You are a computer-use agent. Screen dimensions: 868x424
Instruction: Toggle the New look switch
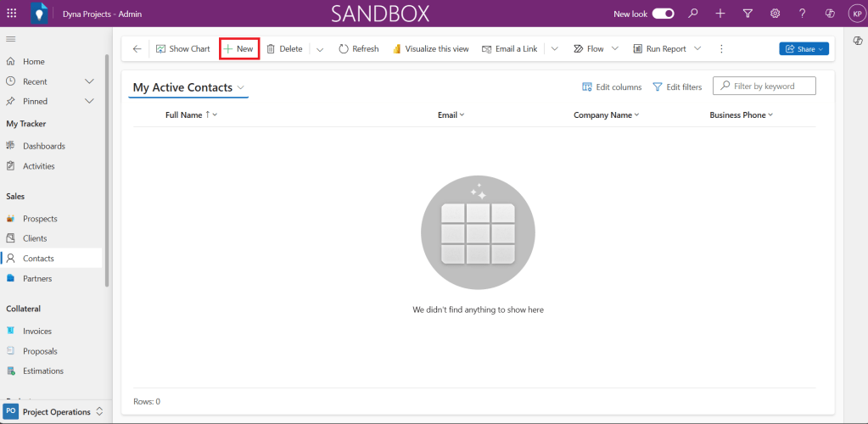tap(664, 14)
